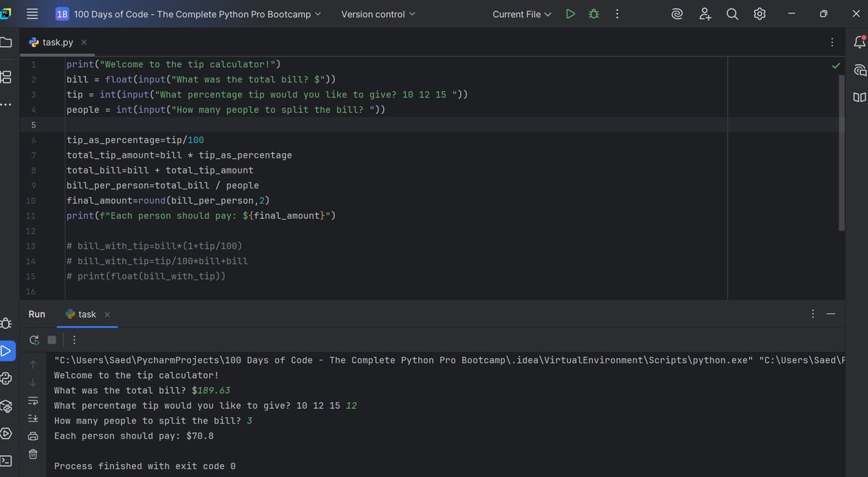This screenshot has width=868, height=477.
Task: Toggle the Run tool window button in left sidebar
Action: click(x=7, y=351)
